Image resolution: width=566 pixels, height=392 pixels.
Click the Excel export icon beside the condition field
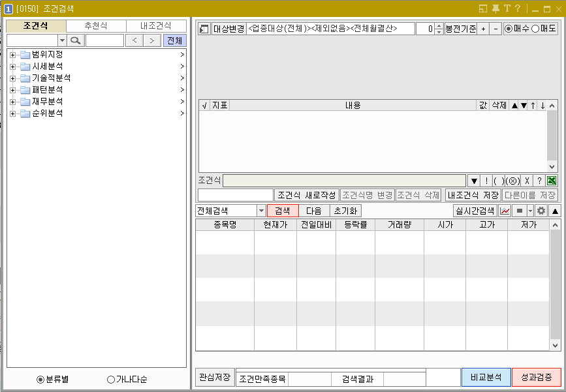coord(552,181)
